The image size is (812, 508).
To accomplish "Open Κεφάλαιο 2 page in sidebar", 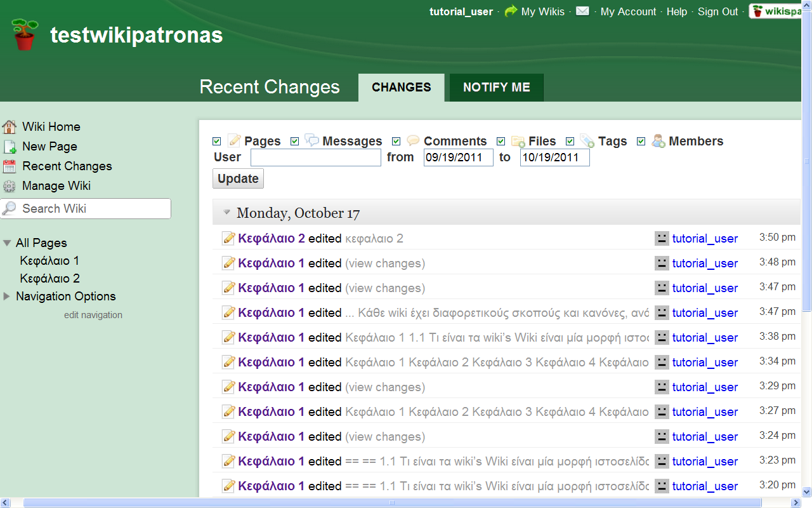I will coord(49,278).
